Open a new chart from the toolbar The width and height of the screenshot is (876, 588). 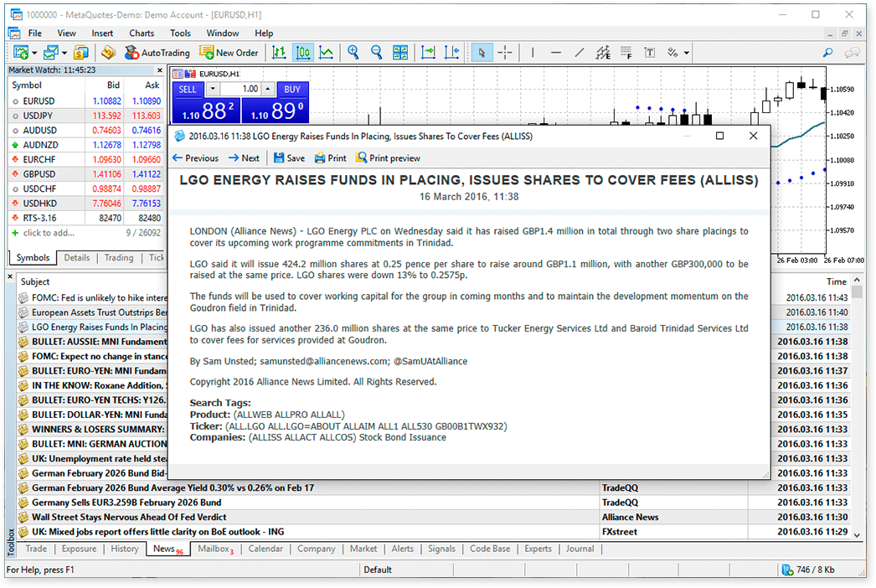(21, 53)
